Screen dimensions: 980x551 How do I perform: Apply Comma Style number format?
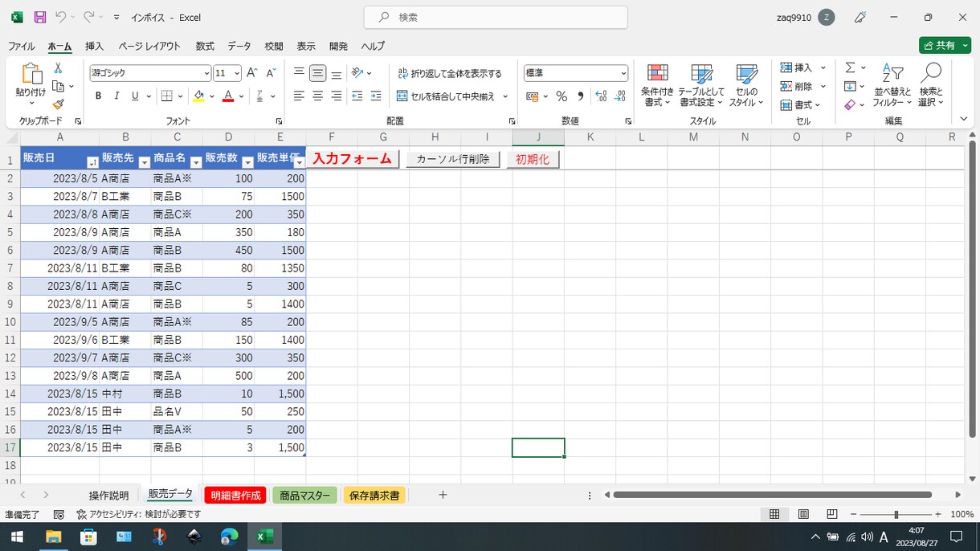pos(581,96)
